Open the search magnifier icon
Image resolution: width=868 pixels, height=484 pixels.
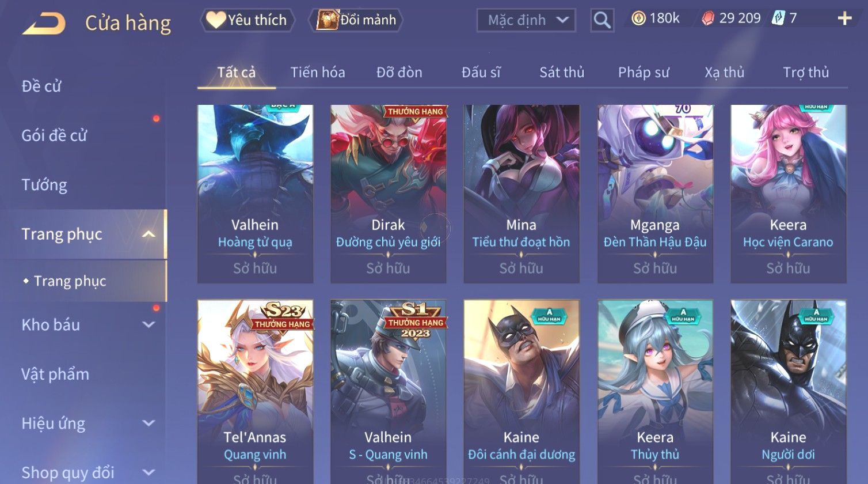click(602, 20)
